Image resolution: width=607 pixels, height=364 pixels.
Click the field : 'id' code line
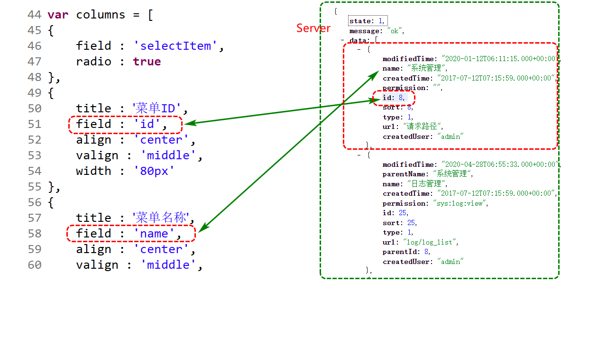122,124
